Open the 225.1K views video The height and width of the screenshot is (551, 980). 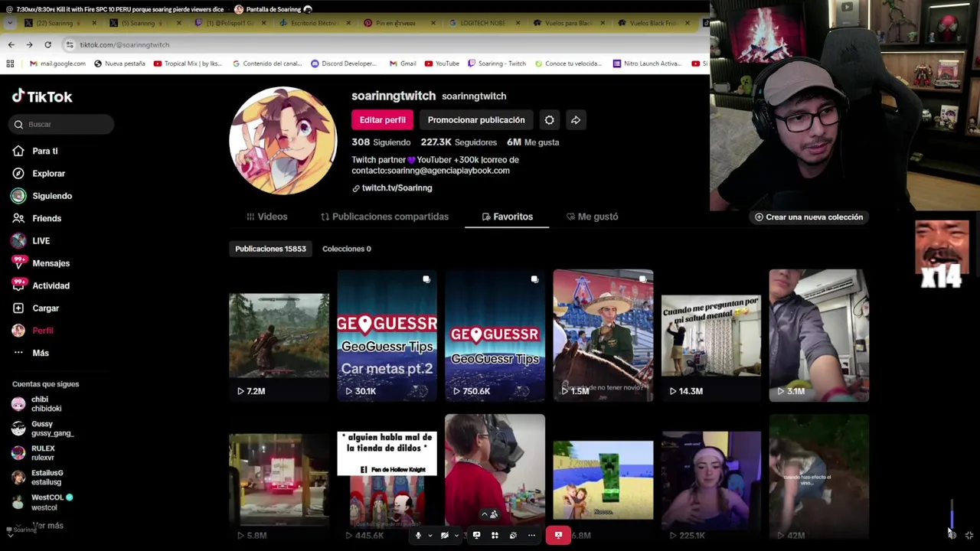click(711, 480)
